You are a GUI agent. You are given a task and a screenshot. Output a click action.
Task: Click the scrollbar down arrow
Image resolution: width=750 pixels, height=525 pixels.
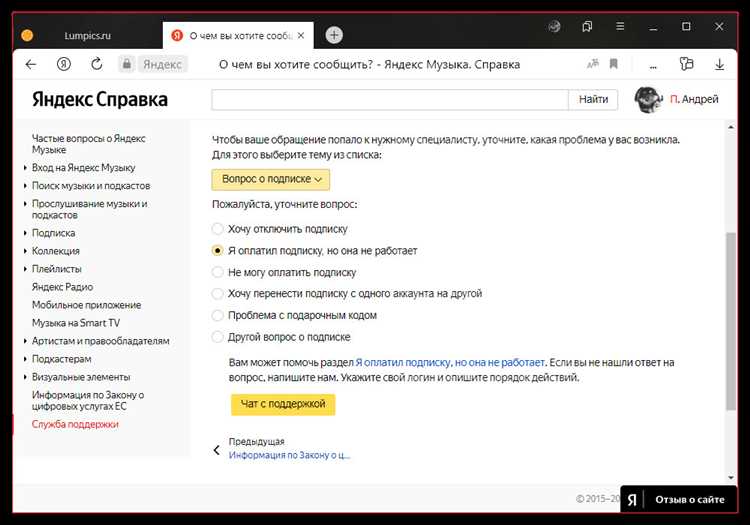point(730,478)
